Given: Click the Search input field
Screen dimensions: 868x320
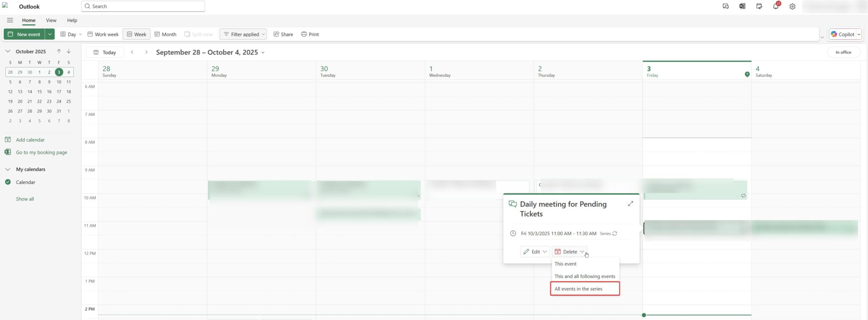Looking at the screenshot, I should (x=145, y=6).
